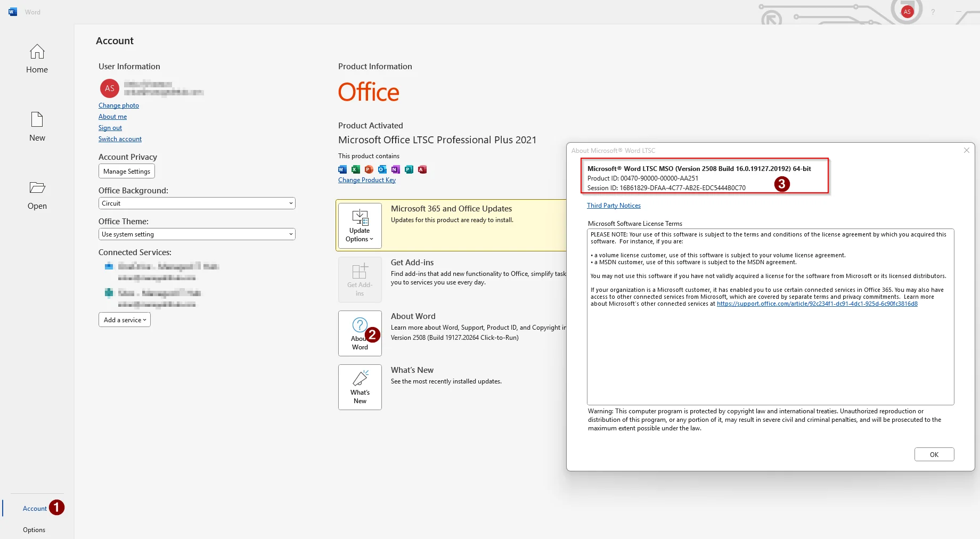
Task: Click the Publisher product icon
Action: tap(409, 169)
